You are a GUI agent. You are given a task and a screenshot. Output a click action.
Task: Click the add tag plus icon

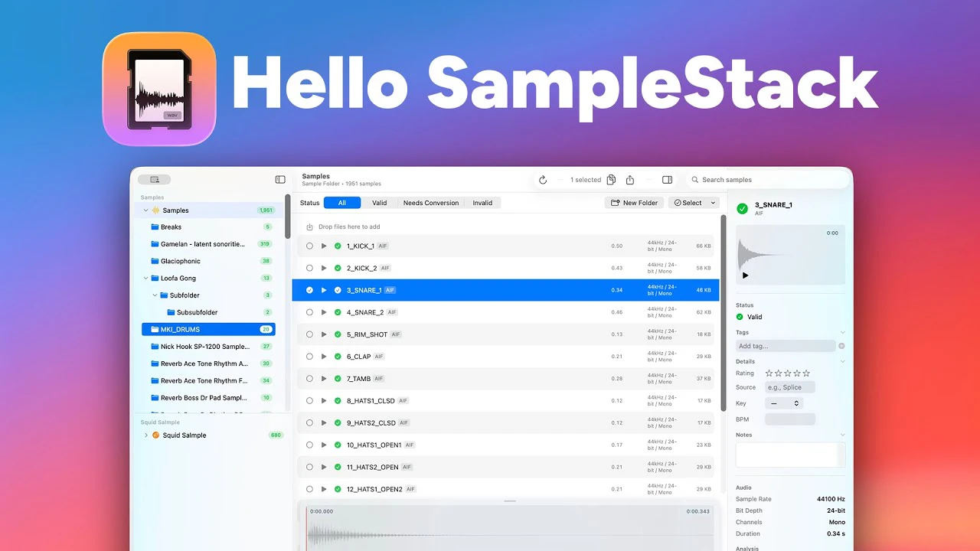(841, 346)
